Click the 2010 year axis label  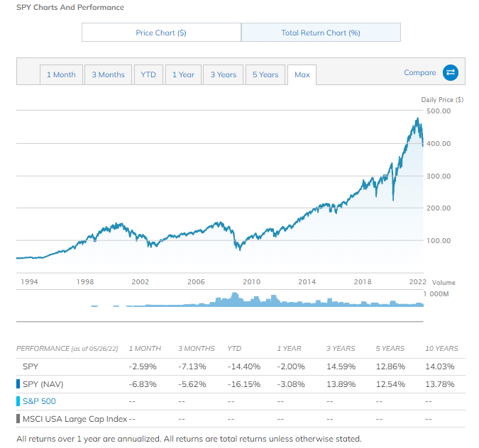tap(251, 282)
